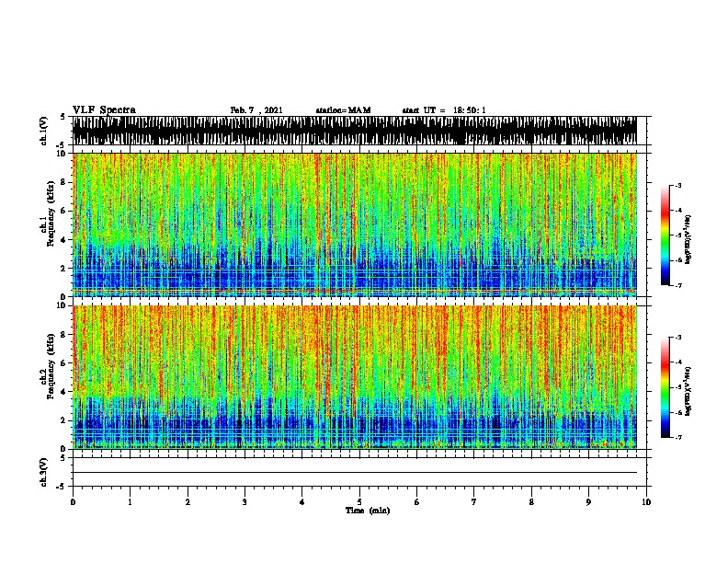Click the "ch.3(V)" axis label

[x=43, y=472]
